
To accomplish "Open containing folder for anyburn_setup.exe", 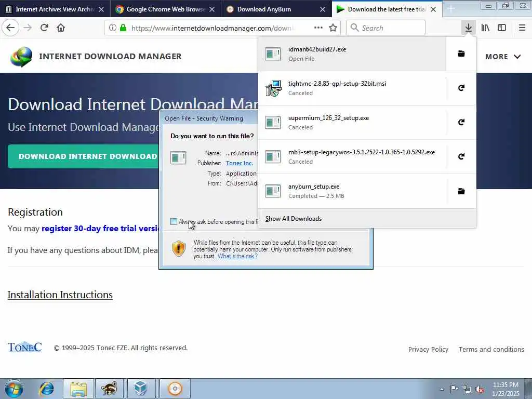I will [461, 191].
